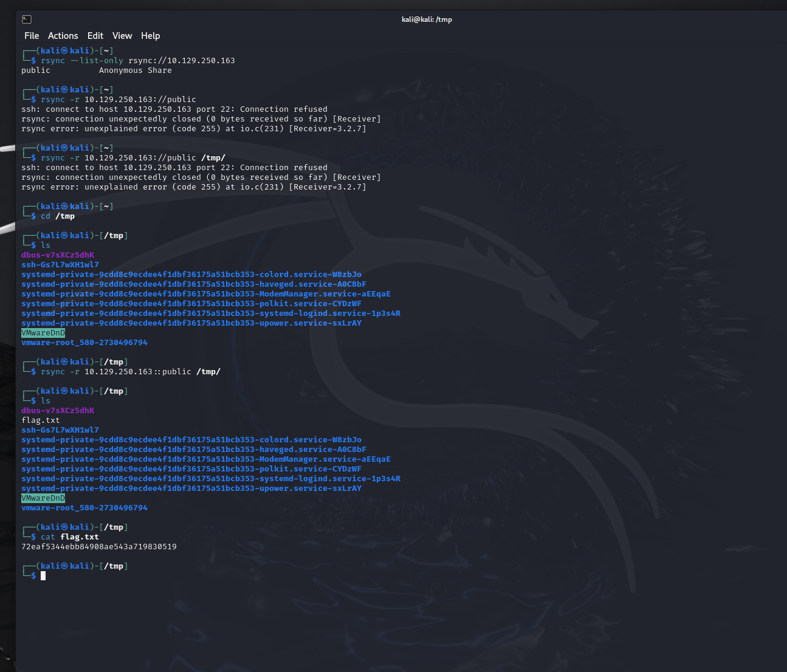
Task: Click 'dbus-v7sXCz5dhK' in the second listing
Action: (58, 411)
